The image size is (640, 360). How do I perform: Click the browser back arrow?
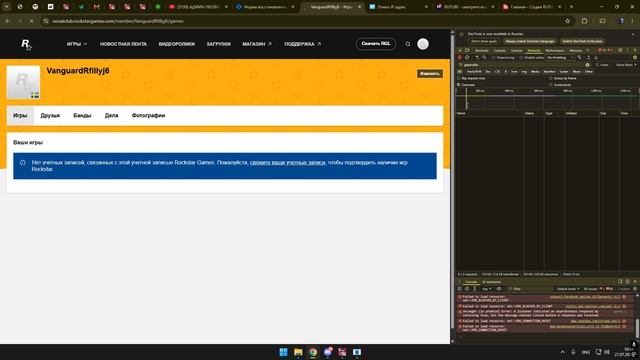7,21
